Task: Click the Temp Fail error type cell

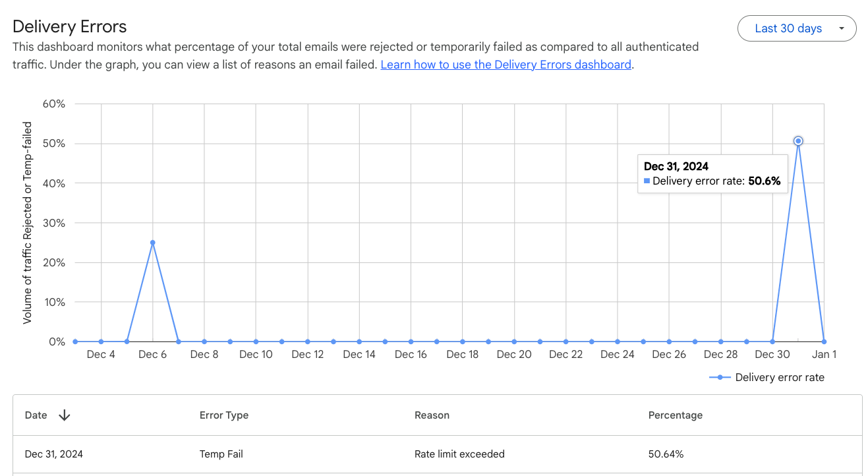Action: tap(221, 454)
